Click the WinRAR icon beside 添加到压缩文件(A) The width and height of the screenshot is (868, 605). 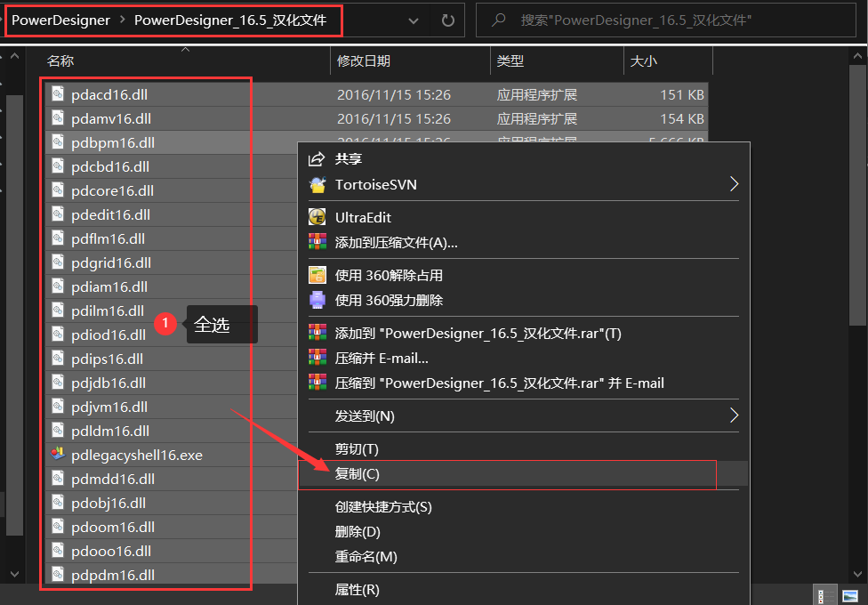tap(317, 243)
